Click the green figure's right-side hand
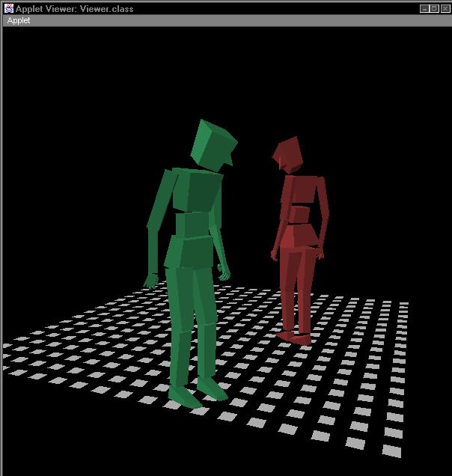The width and height of the screenshot is (452, 476). pyautogui.click(x=224, y=271)
